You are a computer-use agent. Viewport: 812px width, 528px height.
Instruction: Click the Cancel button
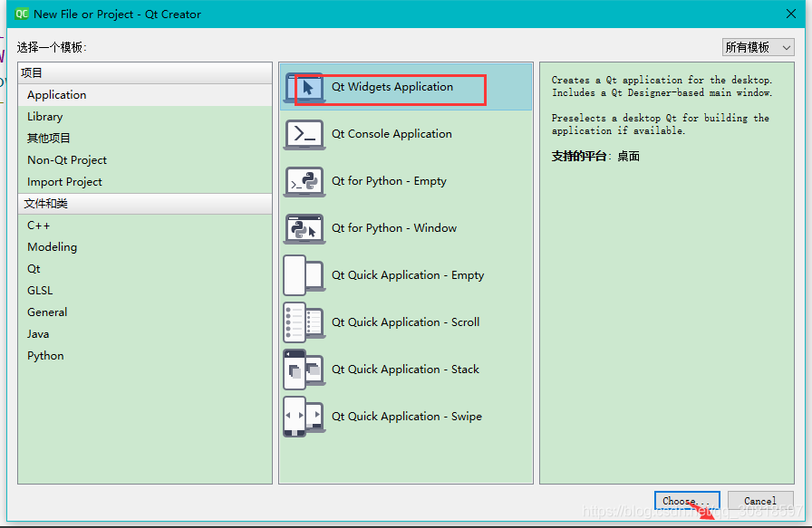760,501
